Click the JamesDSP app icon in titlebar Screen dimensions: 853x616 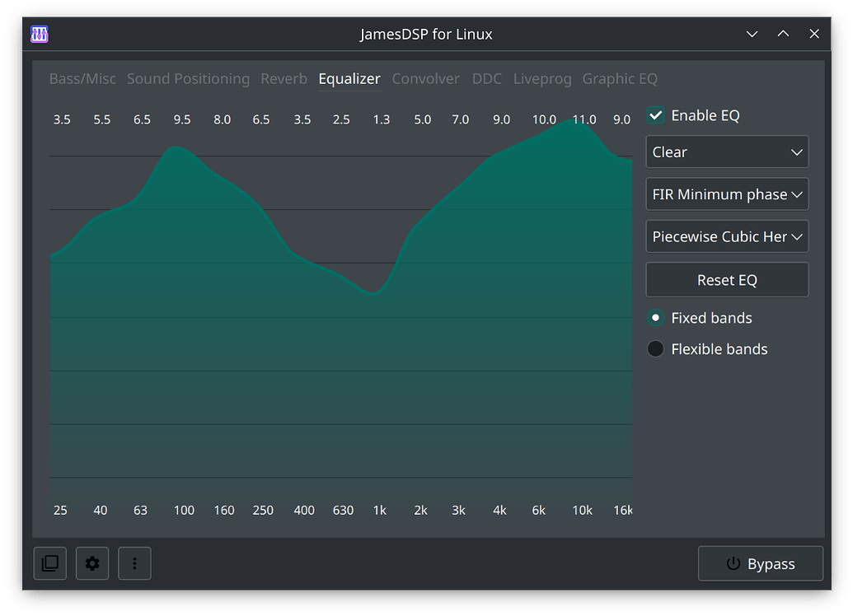coord(38,34)
